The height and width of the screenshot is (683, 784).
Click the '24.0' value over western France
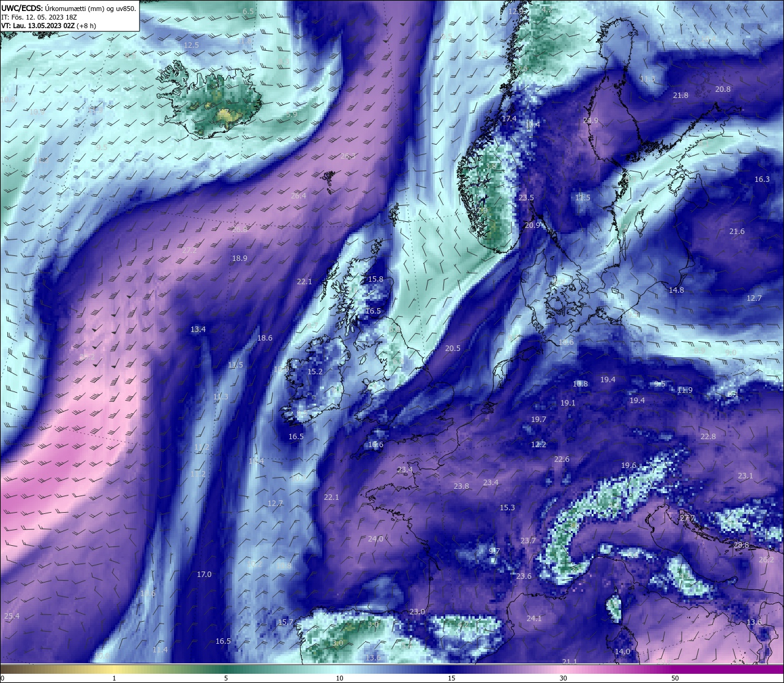[x=375, y=539]
